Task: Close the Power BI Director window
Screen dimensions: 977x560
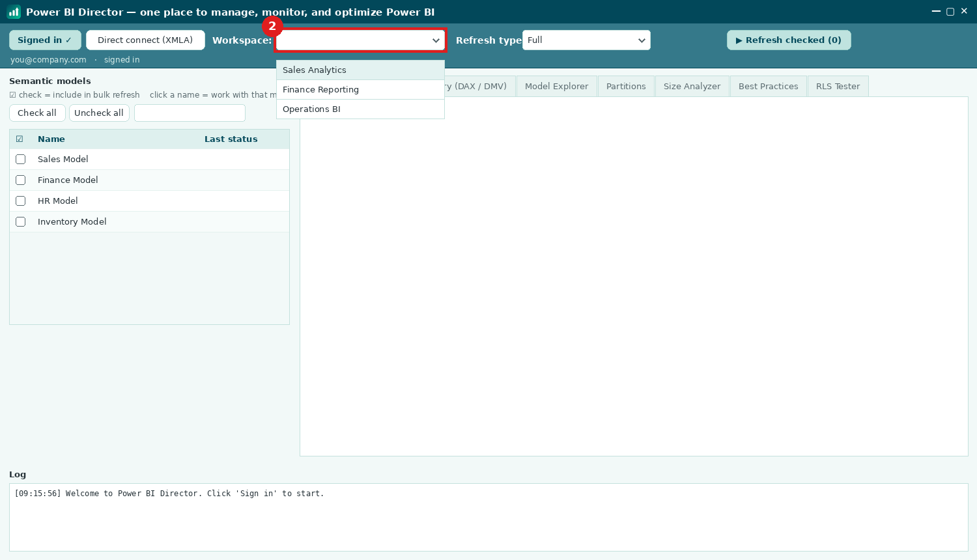Action: pos(964,11)
